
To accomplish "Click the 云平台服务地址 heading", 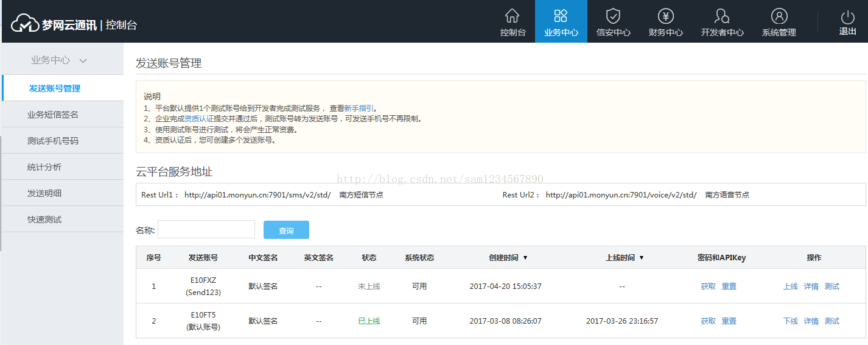I will (174, 172).
